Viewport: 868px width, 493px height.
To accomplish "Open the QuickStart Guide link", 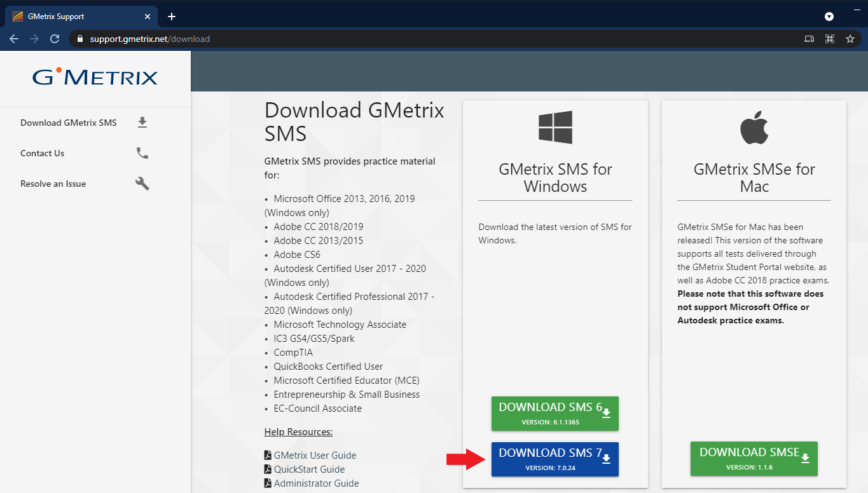I will [309, 469].
